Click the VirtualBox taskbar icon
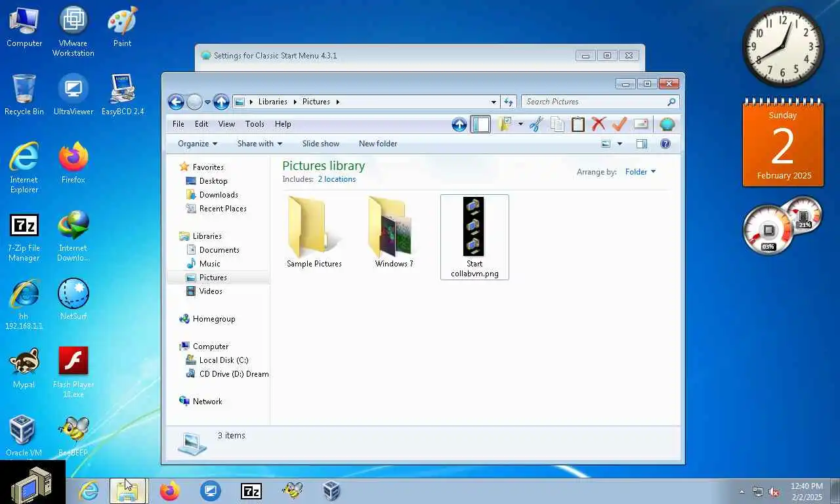 tap(331, 491)
